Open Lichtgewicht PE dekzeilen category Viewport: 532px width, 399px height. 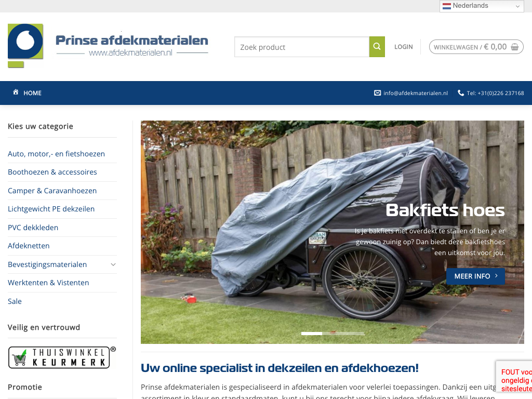tap(51, 209)
